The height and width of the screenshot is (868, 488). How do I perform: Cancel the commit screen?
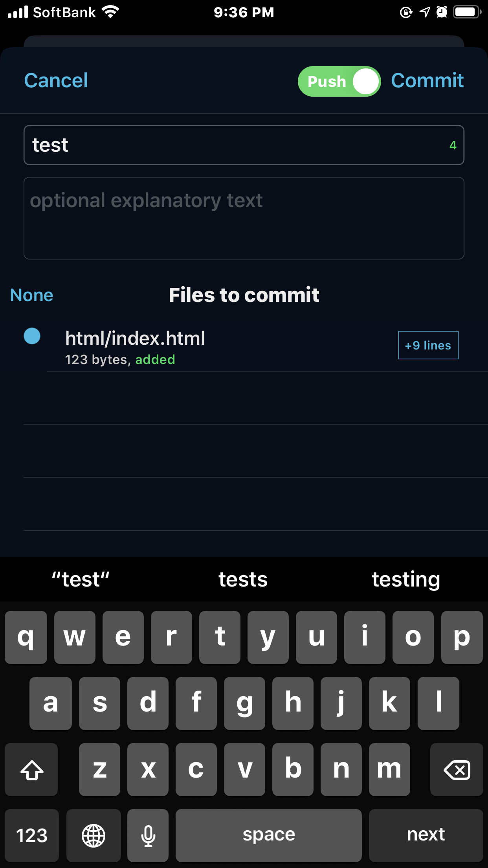pyautogui.click(x=56, y=81)
